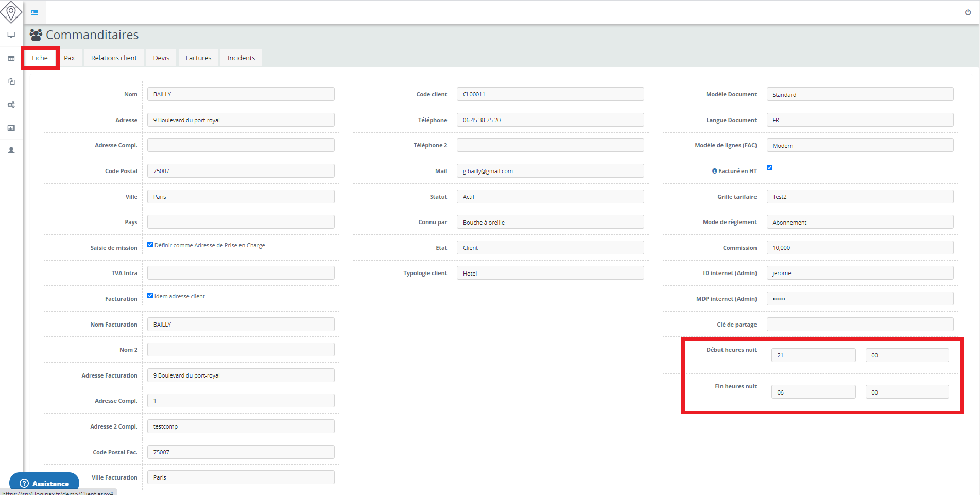Open the desktop monitor sidebar icon
This screenshot has height=495, width=980.
[11, 35]
